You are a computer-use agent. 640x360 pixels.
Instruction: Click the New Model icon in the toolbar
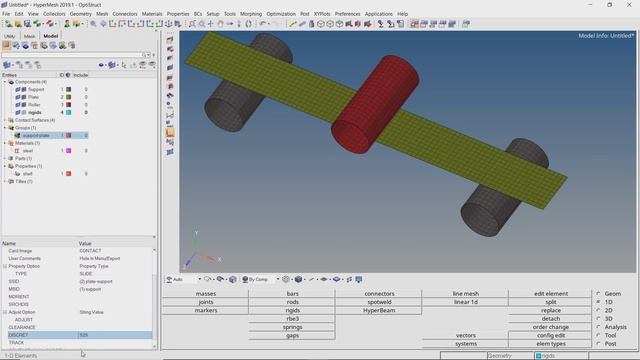pos(8,24)
